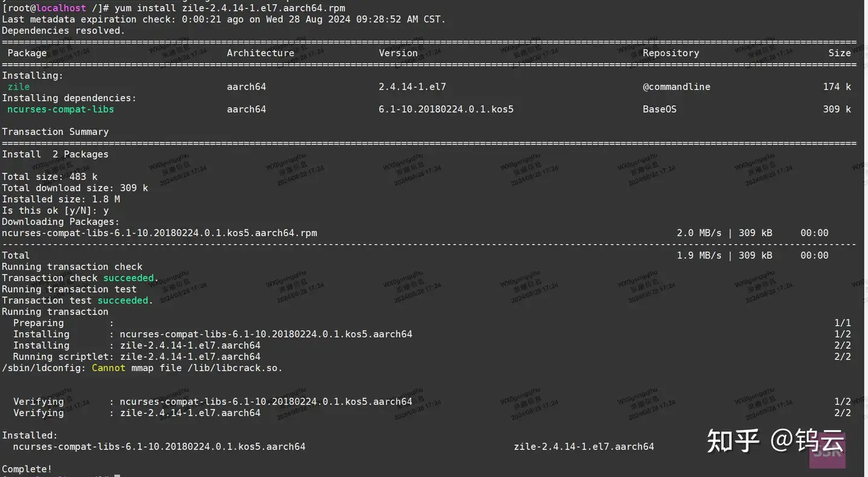This screenshot has height=477, width=868.
Task: Click the ncurses-compat-libs dependency name
Action: 60,109
